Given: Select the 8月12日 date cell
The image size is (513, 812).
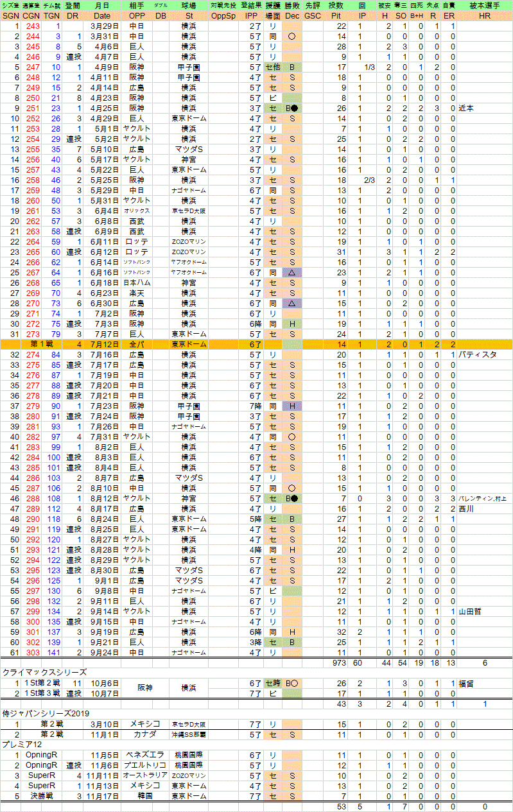Looking at the screenshot, I should pyautogui.click(x=101, y=497).
